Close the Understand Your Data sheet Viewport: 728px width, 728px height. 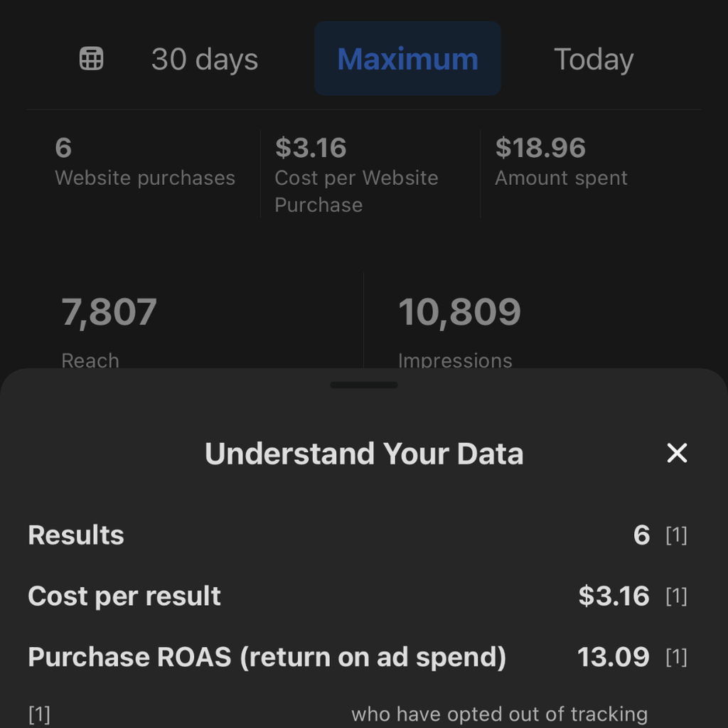(677, 454)
